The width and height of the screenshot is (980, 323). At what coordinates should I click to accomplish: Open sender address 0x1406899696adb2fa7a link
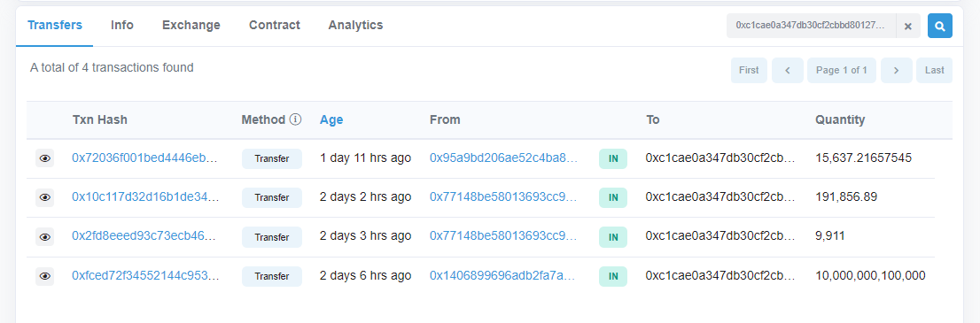point(504,275)
